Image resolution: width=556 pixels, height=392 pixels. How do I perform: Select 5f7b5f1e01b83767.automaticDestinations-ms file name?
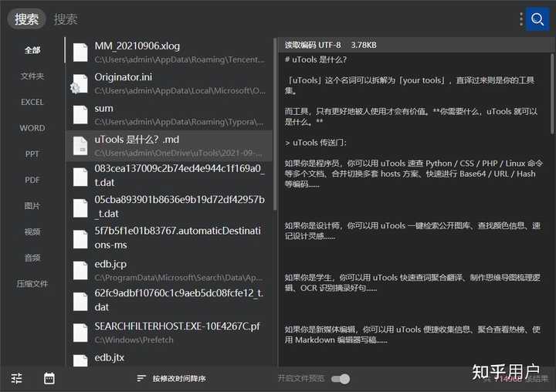178,238
